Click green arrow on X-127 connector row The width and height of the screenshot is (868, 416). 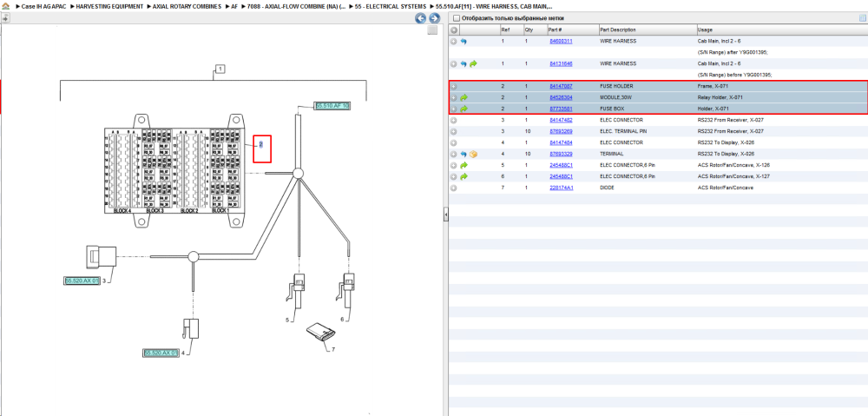click(464, 176)
